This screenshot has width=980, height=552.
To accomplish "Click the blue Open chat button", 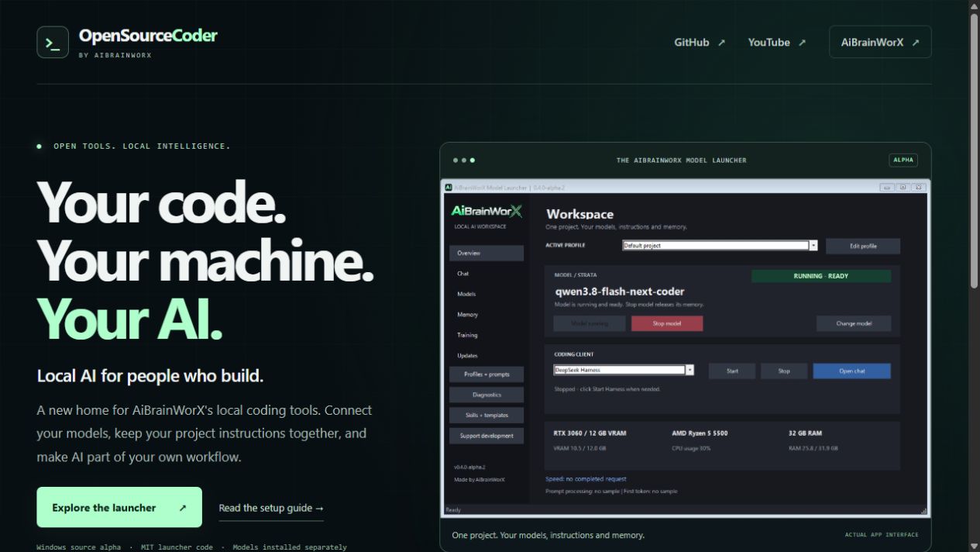I will tap(852, 371).
